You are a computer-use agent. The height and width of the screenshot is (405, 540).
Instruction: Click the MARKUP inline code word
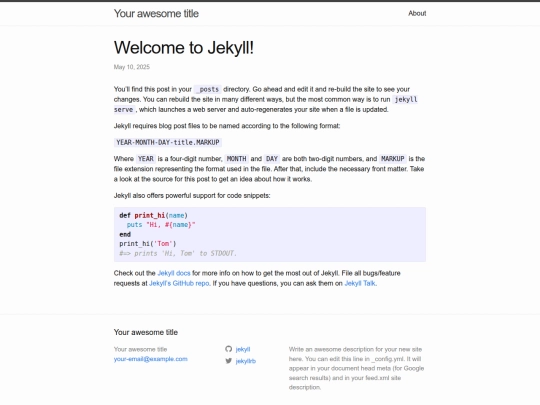point(393,159)
